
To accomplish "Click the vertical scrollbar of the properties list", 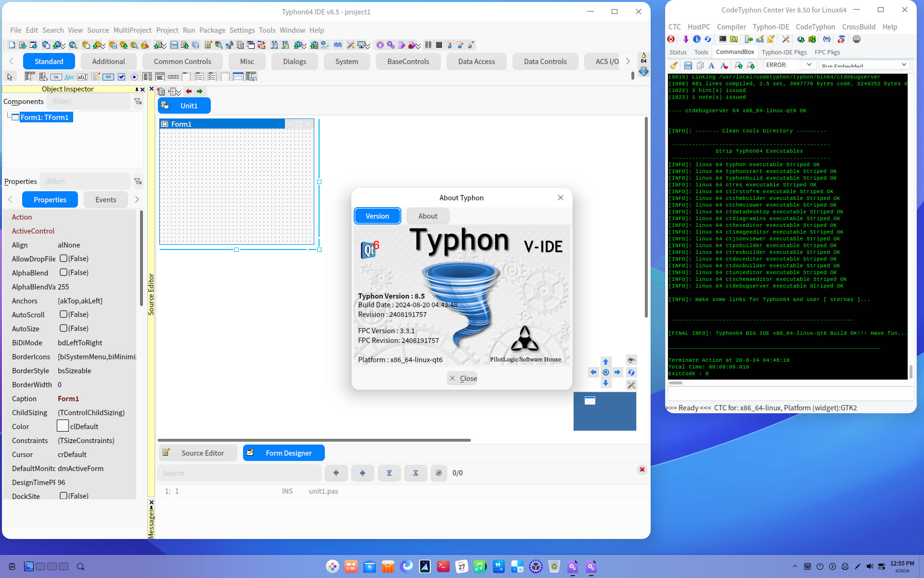I will point(141,258).
